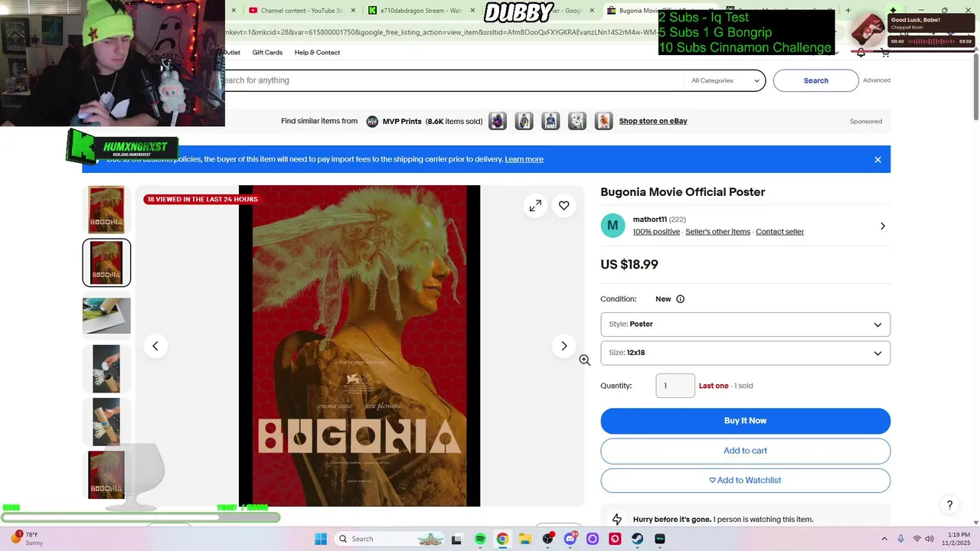
Task: Click the taskbar microphone icon
Action: 901,539
